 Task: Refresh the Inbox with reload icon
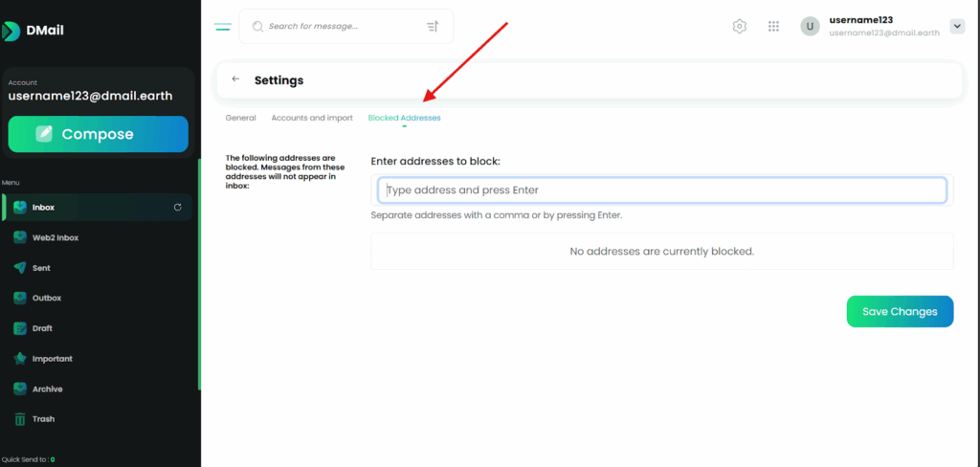coord(177,207)
